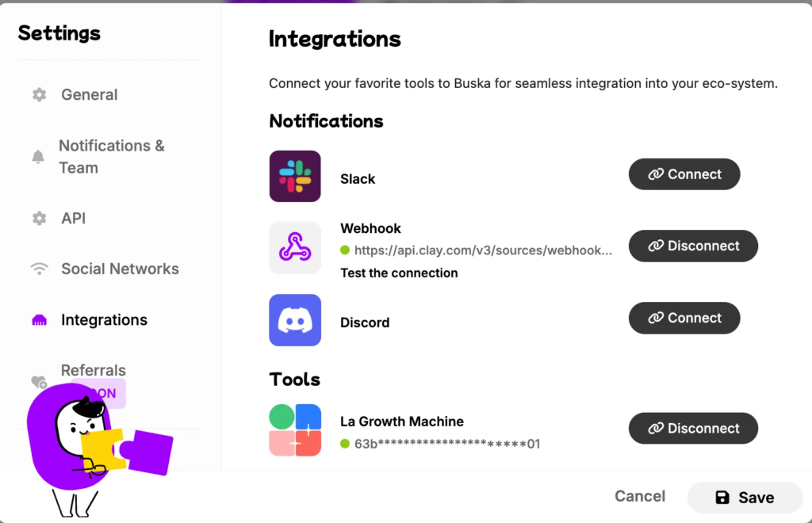Image resolution: width=812 pixels, height=523 pixels.
Task: Click the Test the connection link
Action: pyautogui.click(x=399, y=273)
